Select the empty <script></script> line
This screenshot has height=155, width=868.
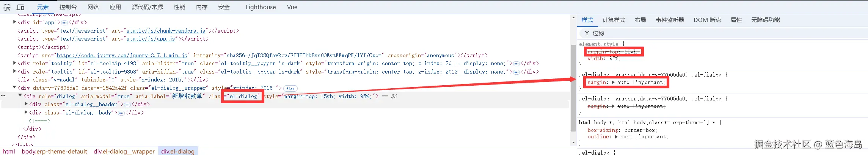click(43, 47)
